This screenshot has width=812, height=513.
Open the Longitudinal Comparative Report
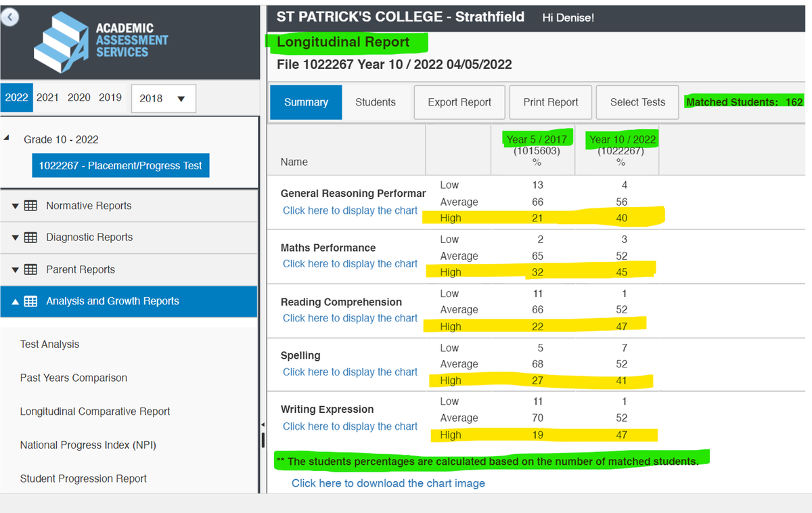95,411
